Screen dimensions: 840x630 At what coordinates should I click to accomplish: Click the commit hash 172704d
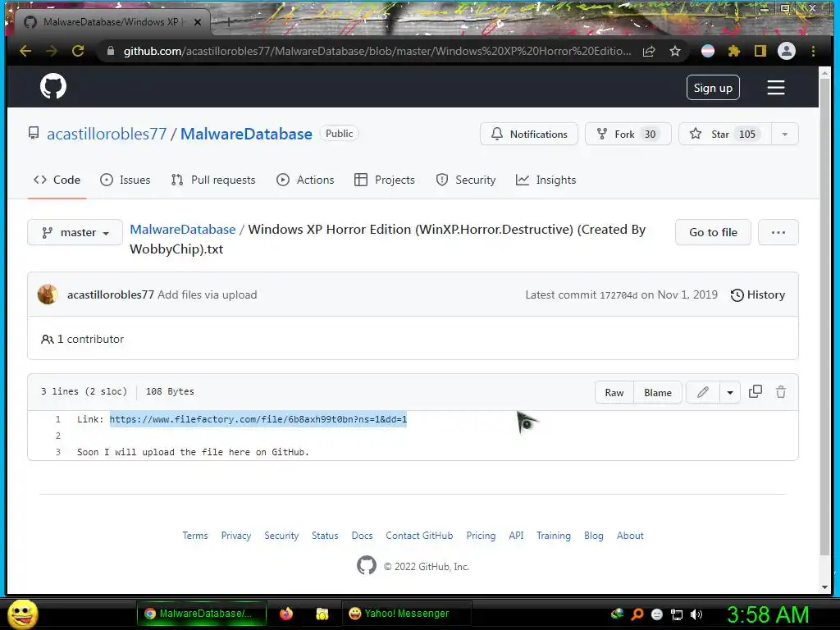[619, 295]
